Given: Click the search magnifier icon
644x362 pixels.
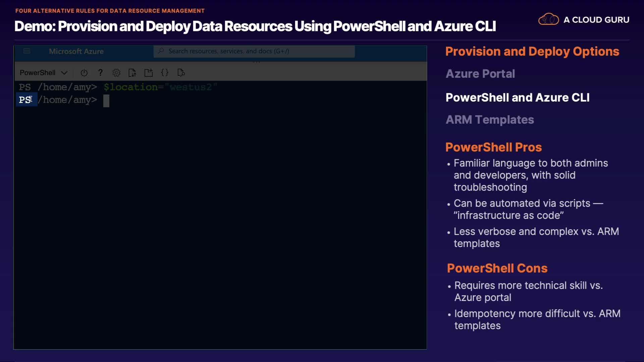Looking at the screenshot, I should pos(161,51).
